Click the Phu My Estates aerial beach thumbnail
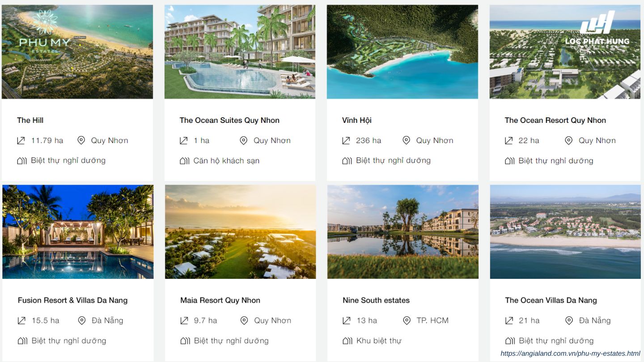 coord(77,51)
